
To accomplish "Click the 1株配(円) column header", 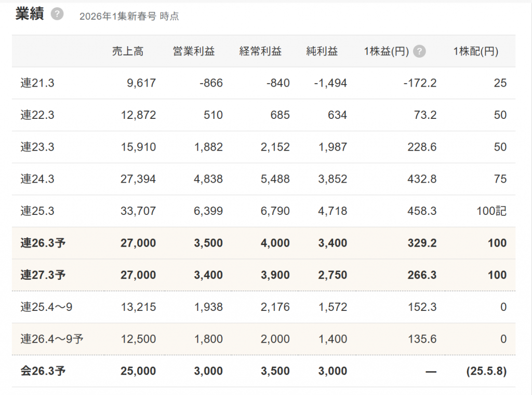I will (475, 51).
